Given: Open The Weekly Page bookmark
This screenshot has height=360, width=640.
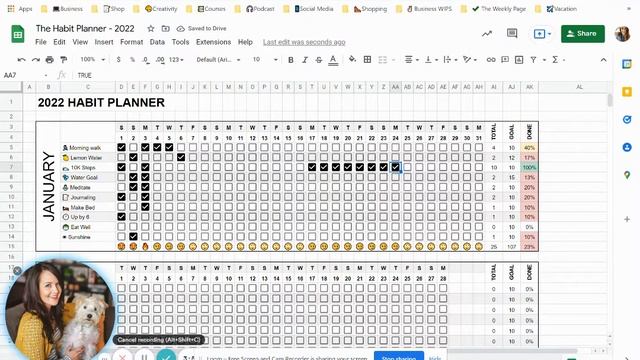Looking at the screenshot, I should click(x=499, y=9).
